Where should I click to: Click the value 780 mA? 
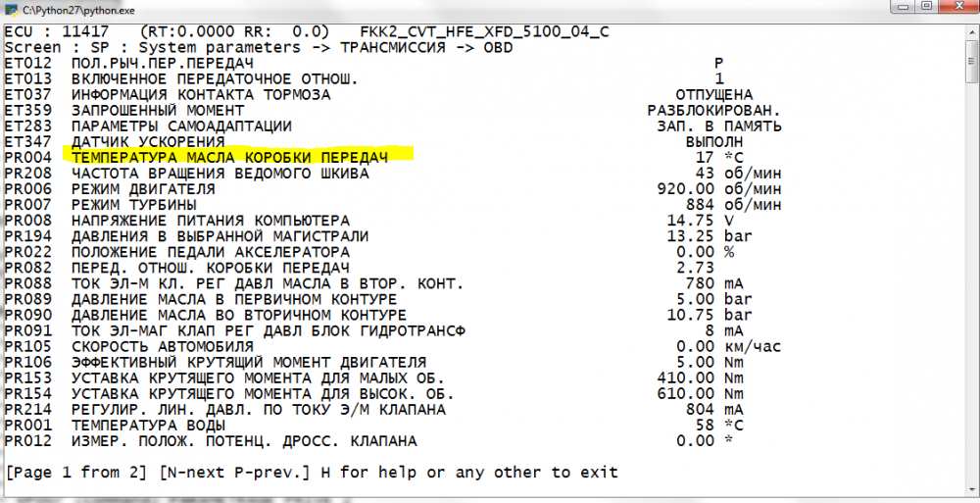[x=714, y=283]
